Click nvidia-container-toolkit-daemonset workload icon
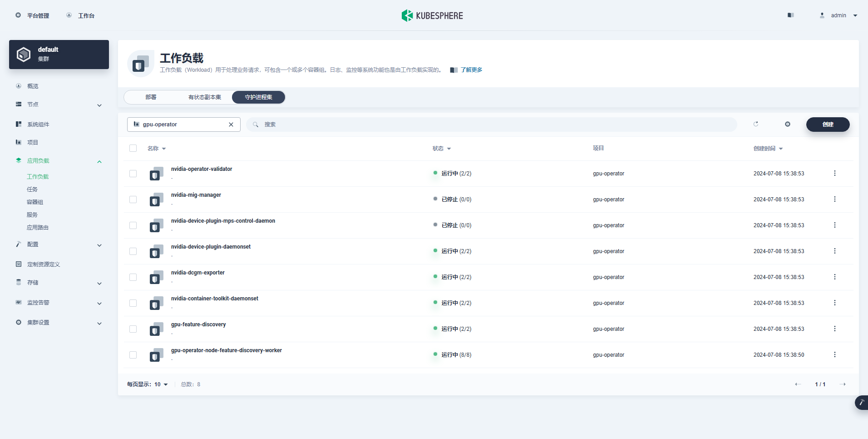 (157, 303)
